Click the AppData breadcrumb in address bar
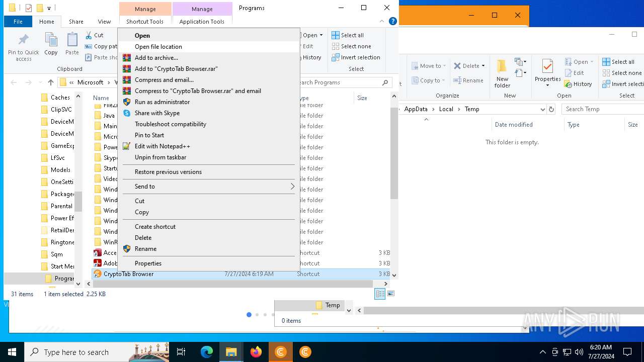Viewport: 644px width, 362px height. tap(416, 109)
